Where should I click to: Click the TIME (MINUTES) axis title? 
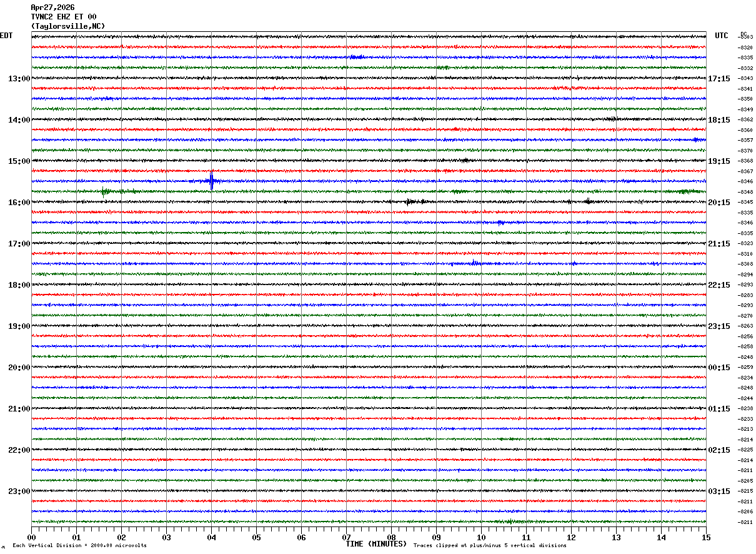[376, 544]
